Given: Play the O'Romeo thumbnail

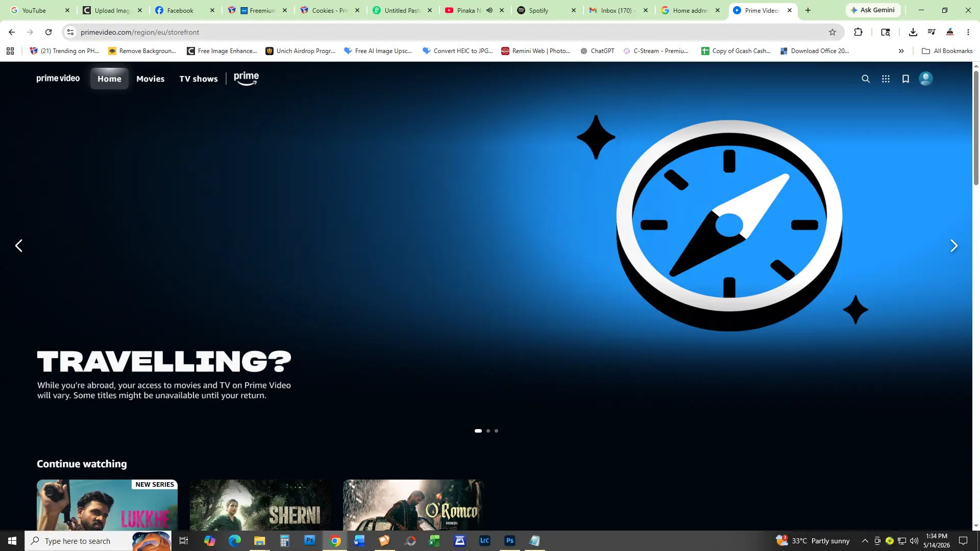Looking at the screenshot, I should click(x=413, y=505).
